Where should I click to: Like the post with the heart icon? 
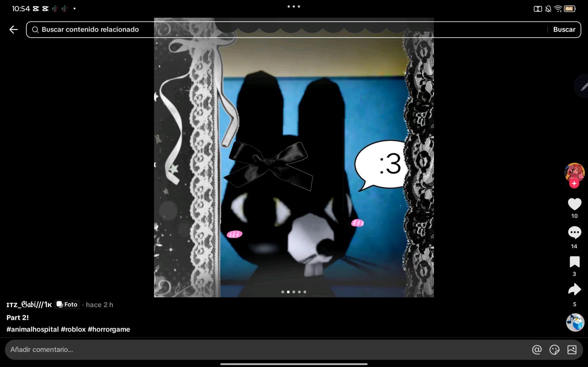point(574,204)
